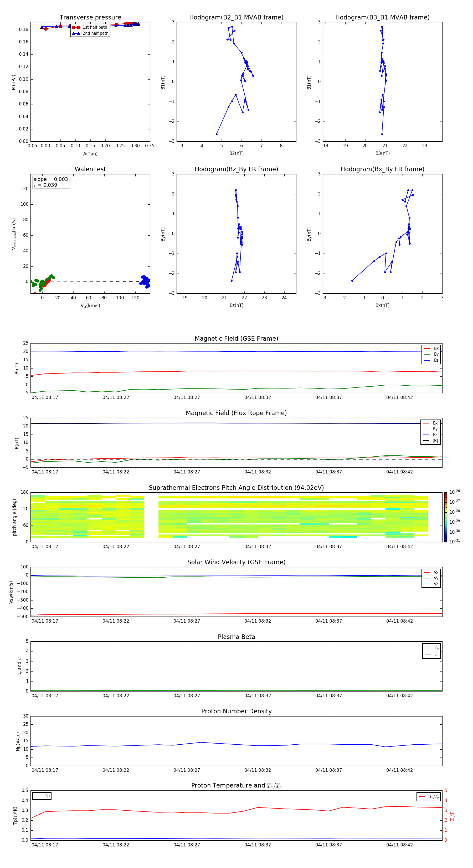
Task: Click the "Magnetic Field (Flux Rope Frame)" title
Action: coord(236,413)
